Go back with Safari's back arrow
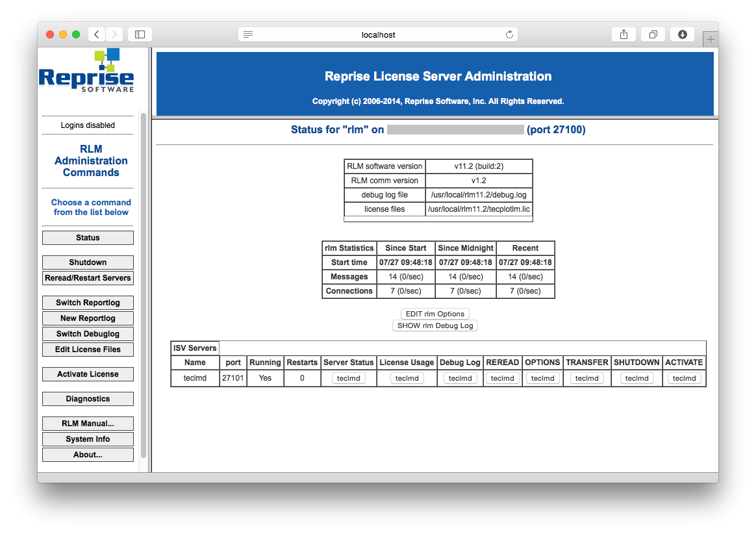Viewport: 756px width, 536px height. click(97, 34)
